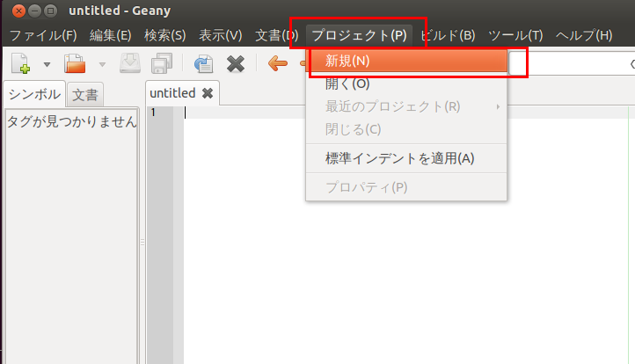Open the ツール(T) menu
This screenshot has height=364, width=635.
click(515, 35)
